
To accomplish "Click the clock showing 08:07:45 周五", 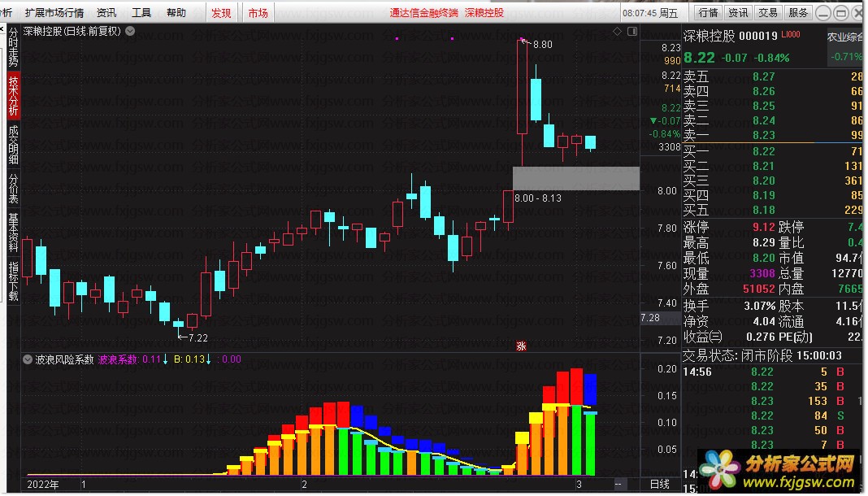I will (650, 13).
